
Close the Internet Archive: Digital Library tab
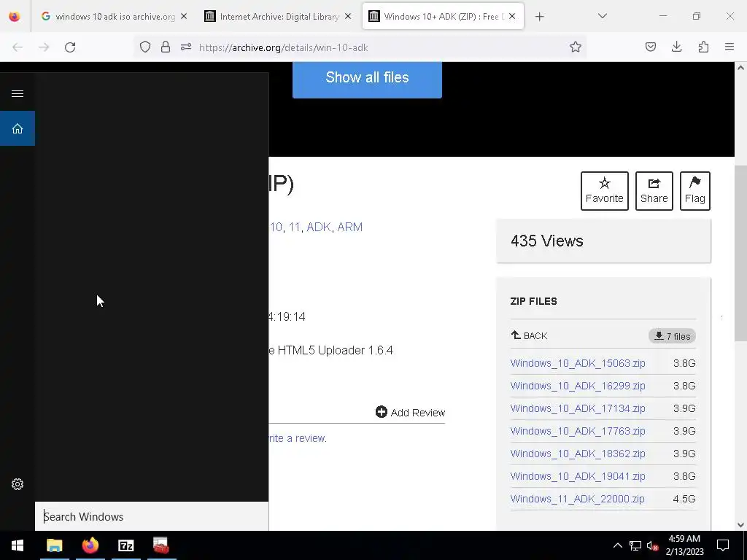[x=348, y=17]
